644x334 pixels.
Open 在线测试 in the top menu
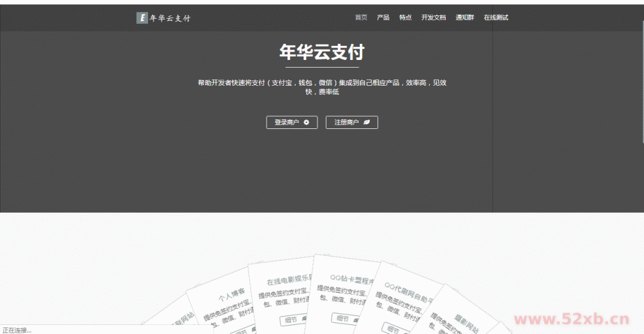(x=496, y=17)
